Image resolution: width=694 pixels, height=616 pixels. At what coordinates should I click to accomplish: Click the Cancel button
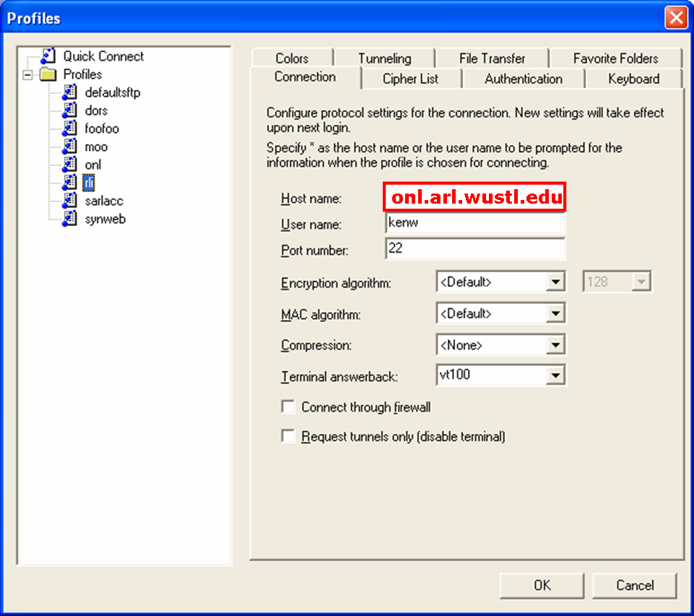(635, 586)
